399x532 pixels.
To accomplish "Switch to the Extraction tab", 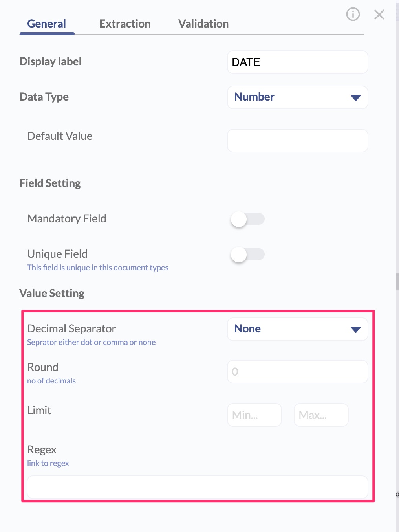I will [x=125, y=24].
